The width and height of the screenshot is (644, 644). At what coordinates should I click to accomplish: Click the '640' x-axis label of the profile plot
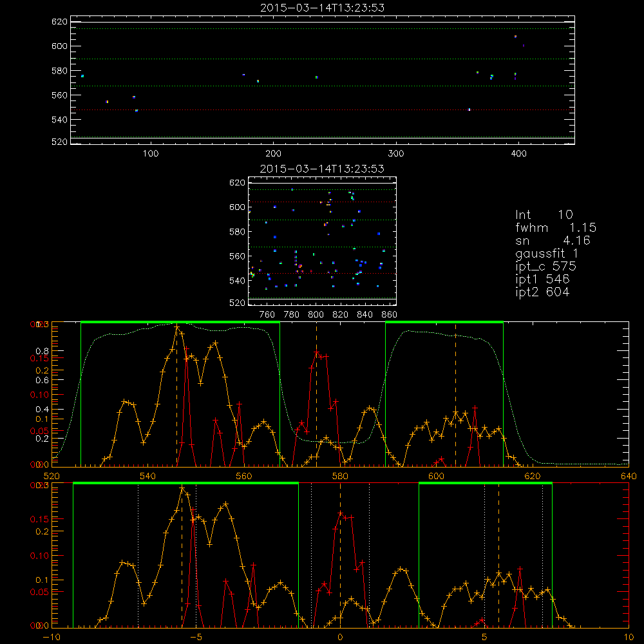629,476
